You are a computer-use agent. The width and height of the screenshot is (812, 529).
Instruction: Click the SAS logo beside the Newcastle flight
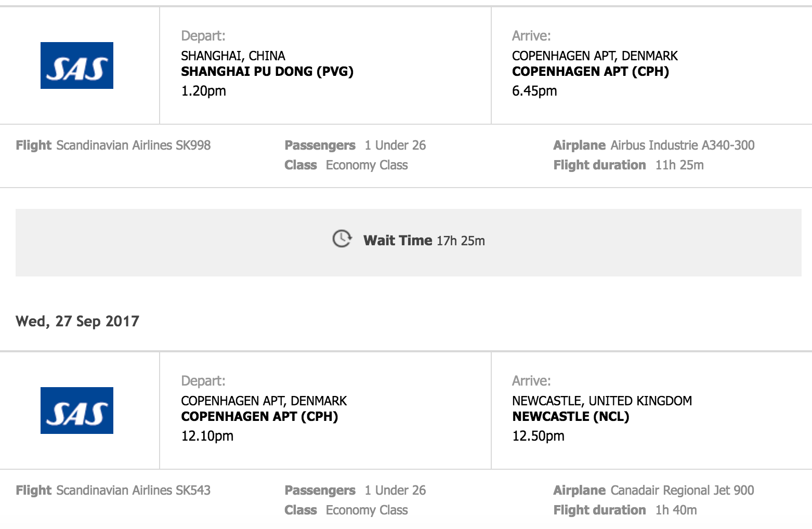[x=77, y=411]
